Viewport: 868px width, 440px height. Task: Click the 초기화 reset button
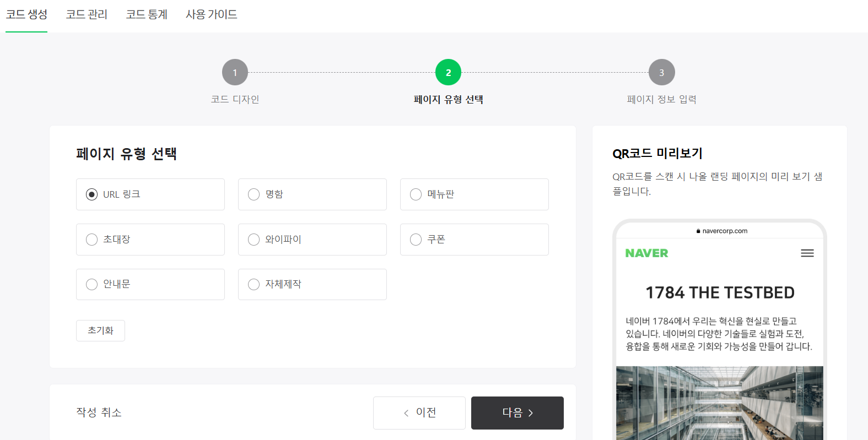(x=100, y=330)
